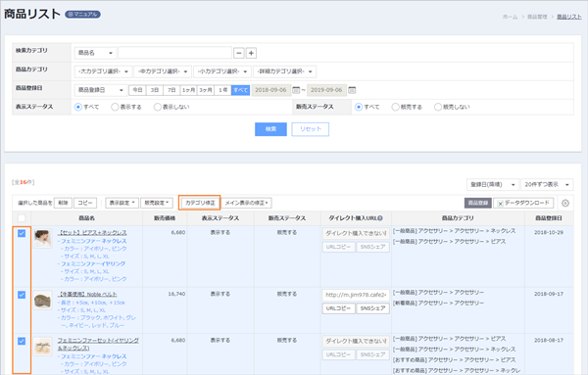Click the Noble ベルト product thumbnail
The image size is (588, 375).
(42, 300)
